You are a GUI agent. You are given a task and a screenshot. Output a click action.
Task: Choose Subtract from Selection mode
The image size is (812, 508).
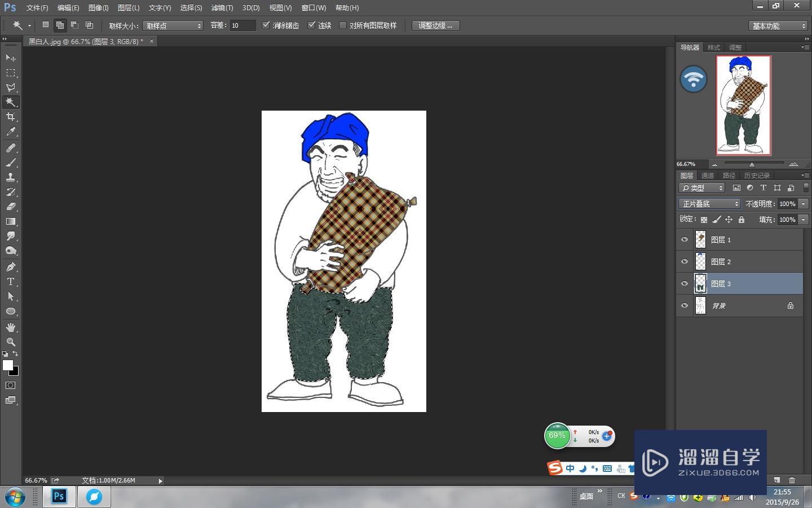tap(74, 25)
